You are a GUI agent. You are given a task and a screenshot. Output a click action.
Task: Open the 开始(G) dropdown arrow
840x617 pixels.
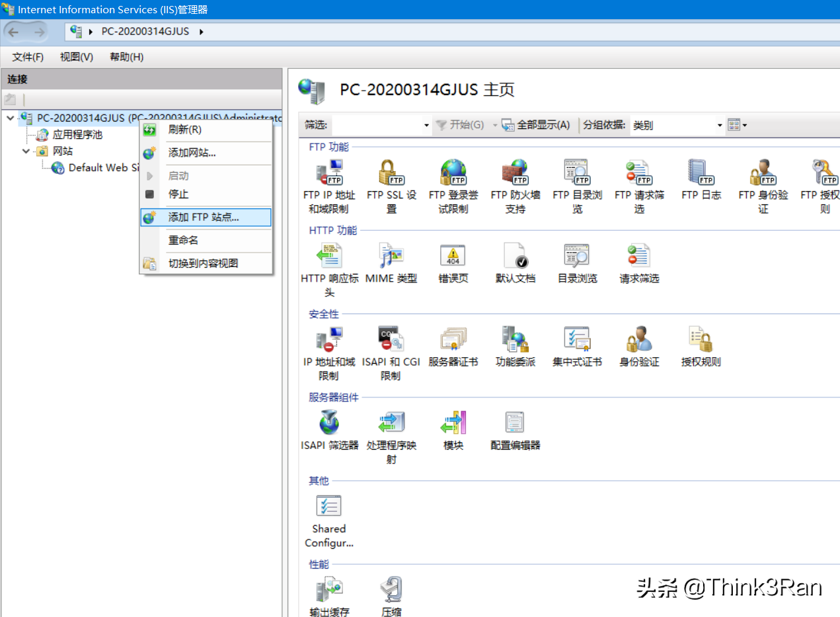coord(494,125)
